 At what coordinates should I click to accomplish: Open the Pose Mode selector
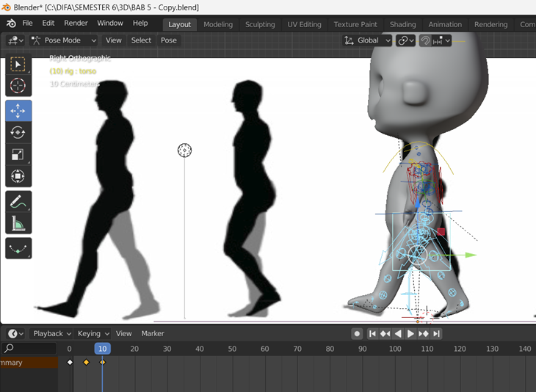coord(63,40)
